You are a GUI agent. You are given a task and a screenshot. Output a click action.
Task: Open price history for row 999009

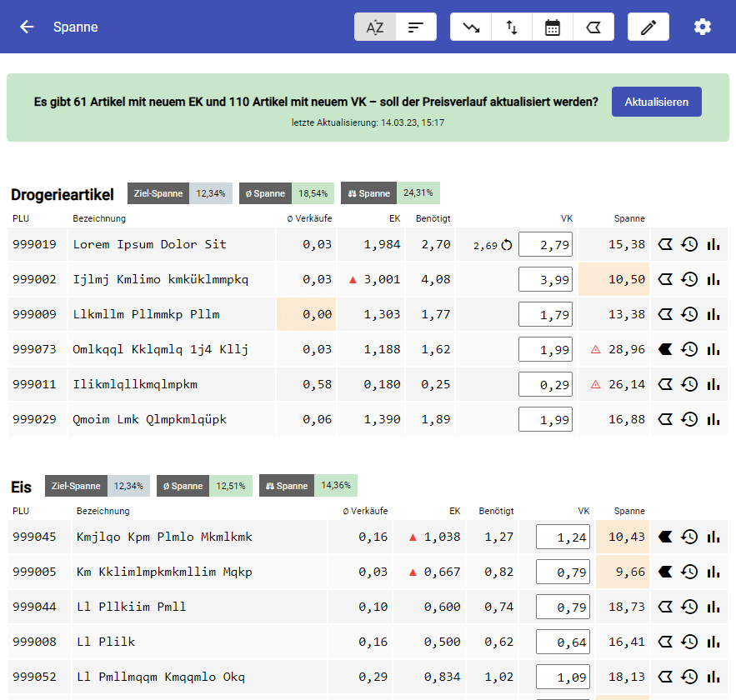tap(689, 314)
